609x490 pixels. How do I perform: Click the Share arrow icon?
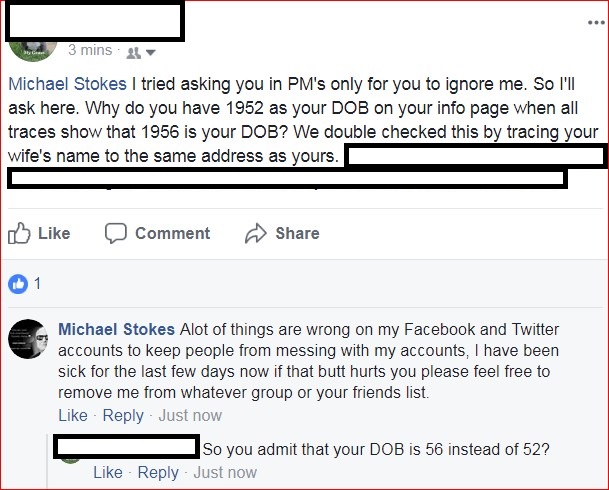point(257,233)
